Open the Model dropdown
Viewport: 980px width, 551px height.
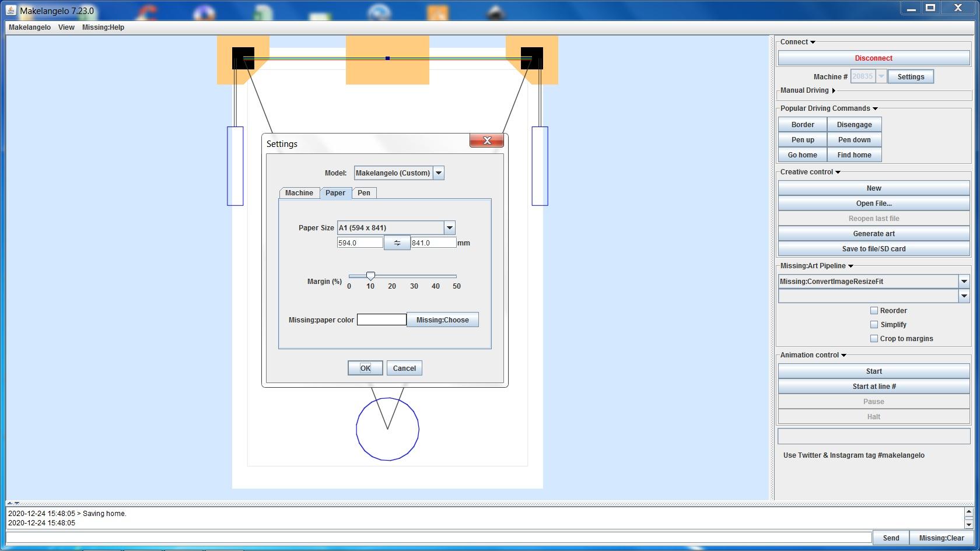click(439, 173)
